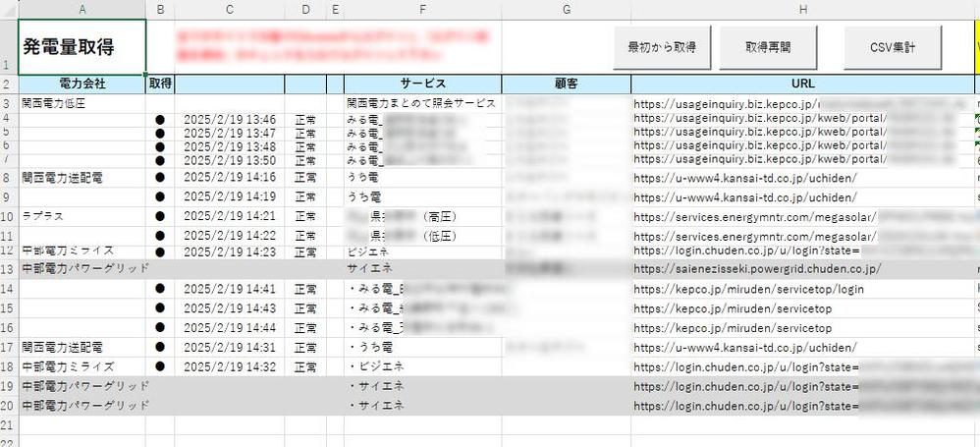Click the 取得 header cell

160,84
